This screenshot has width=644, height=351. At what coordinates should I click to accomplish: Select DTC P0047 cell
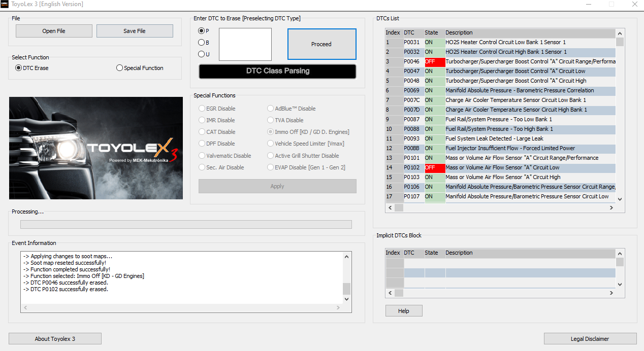pyautogui.click(x=414, y=71)
